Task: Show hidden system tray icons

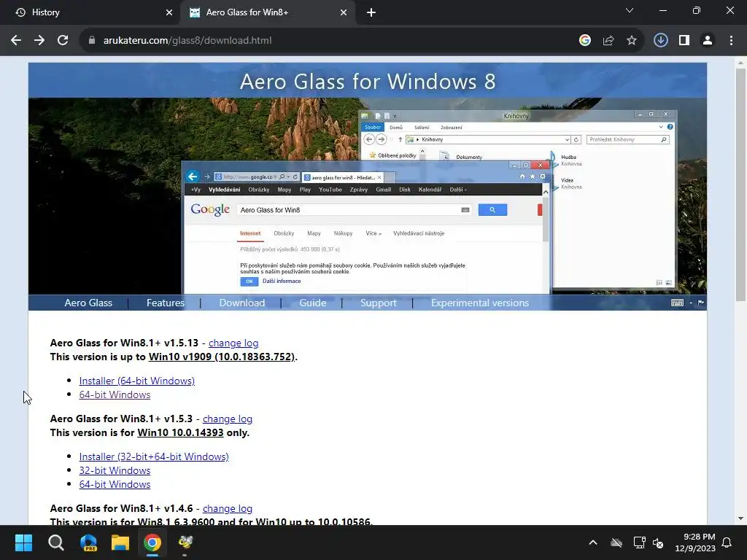Action: [593, 542]
